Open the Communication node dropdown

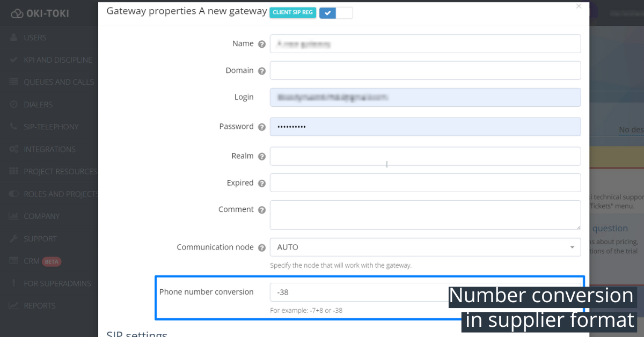(425, 247)
